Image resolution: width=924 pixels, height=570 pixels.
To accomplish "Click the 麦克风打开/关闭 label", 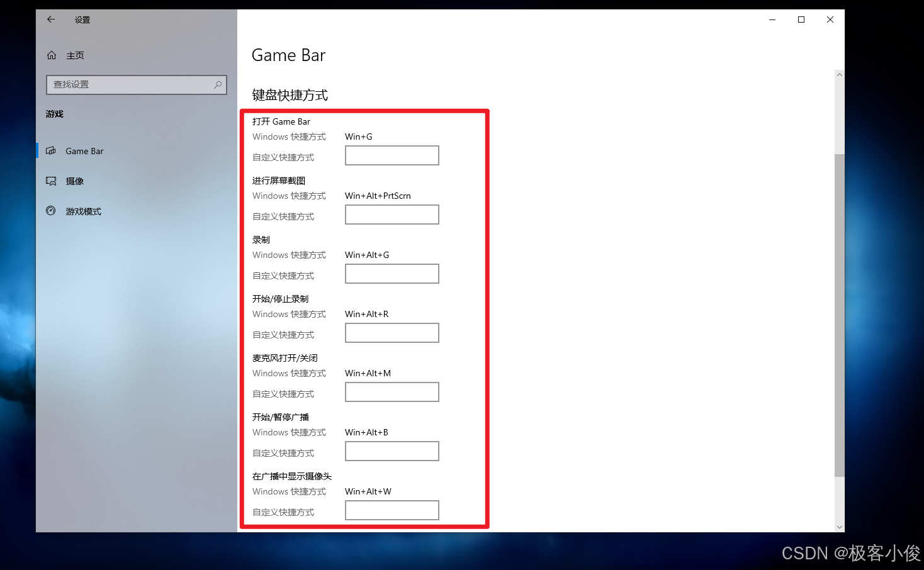I will pyautogui.click(x=285, y=358).
